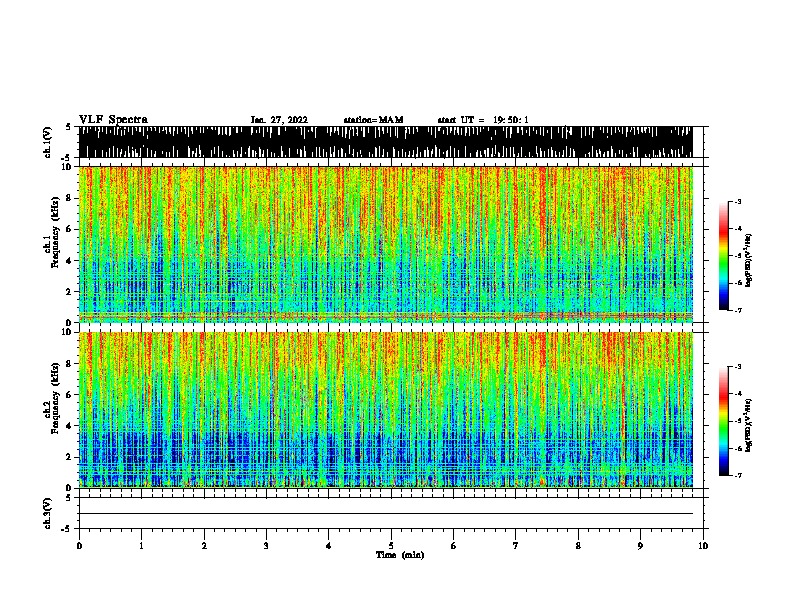Click time axis tick label "0"
This screenshot has height=612, width=792.
click(x=79, y=546)
